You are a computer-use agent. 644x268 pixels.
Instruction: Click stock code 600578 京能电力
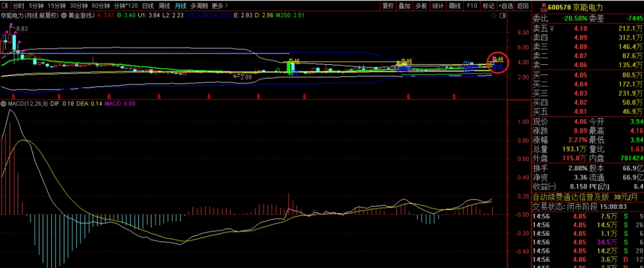575,7
